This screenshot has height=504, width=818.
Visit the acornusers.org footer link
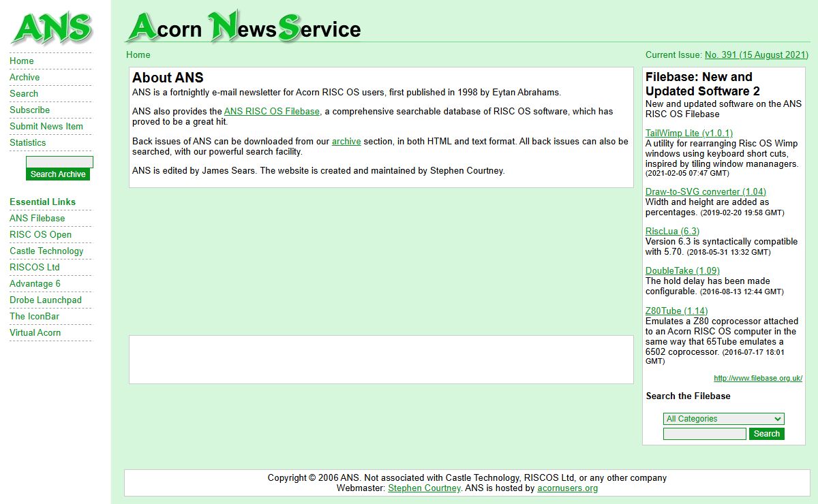[567, 488]
